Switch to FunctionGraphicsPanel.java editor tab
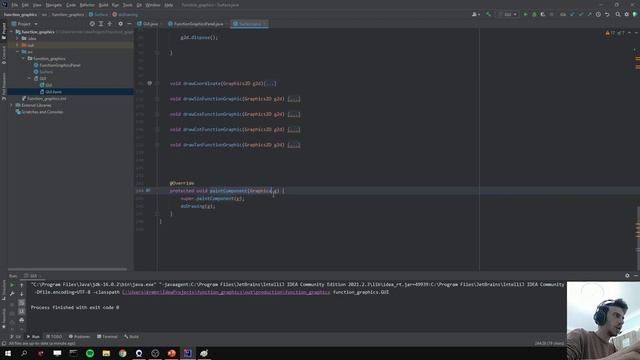This screenshot has height=360, width=640. [196, 24]
